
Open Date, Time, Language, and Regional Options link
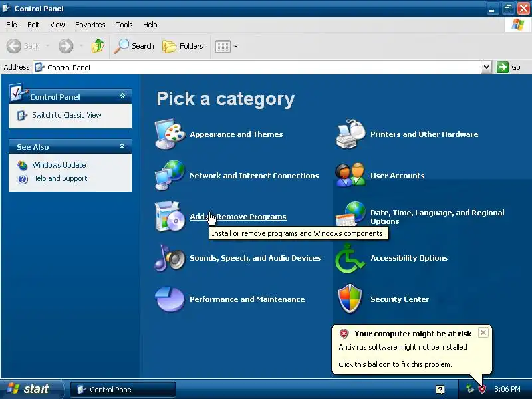(438, 217)
